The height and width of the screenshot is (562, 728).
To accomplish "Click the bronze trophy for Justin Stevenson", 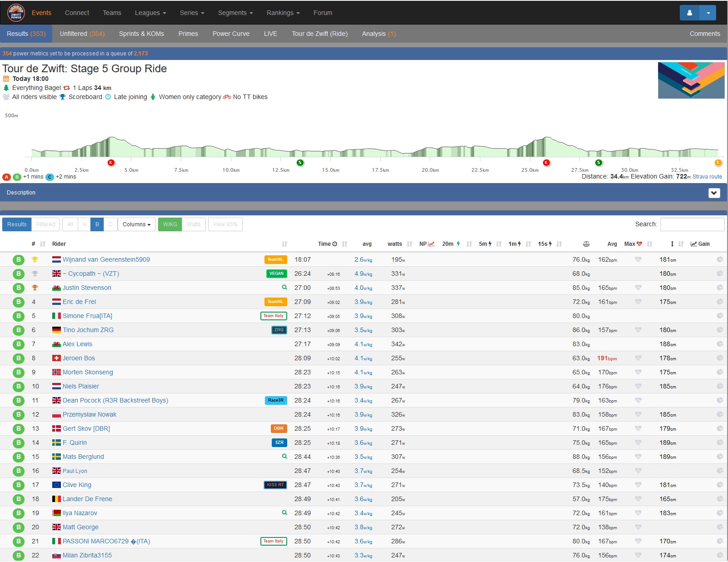I will pyautogui.click(x=35, y=288).
